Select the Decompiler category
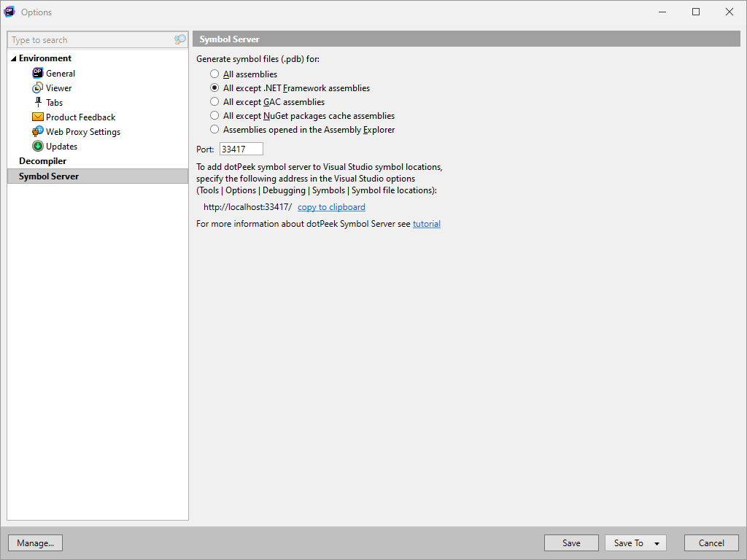Screen dimensions: 747x560 pyautogui.click(x=42, y=161)
